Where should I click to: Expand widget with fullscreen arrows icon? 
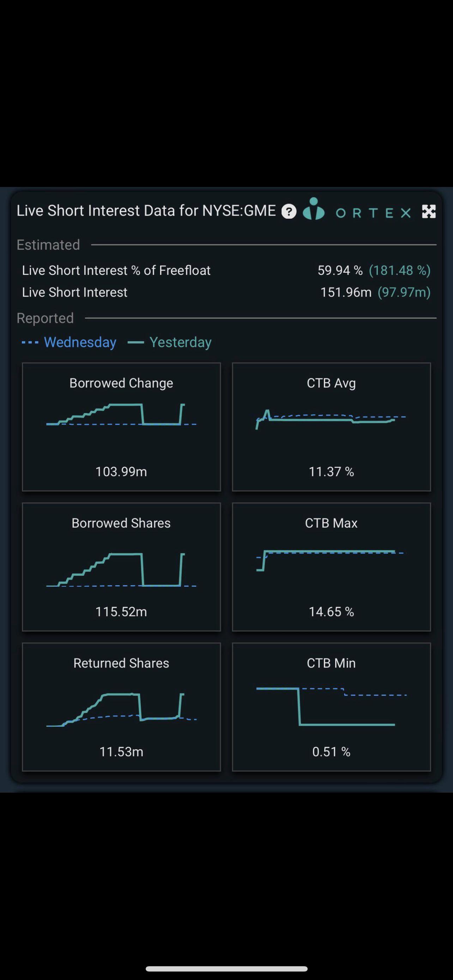[429, 212]
